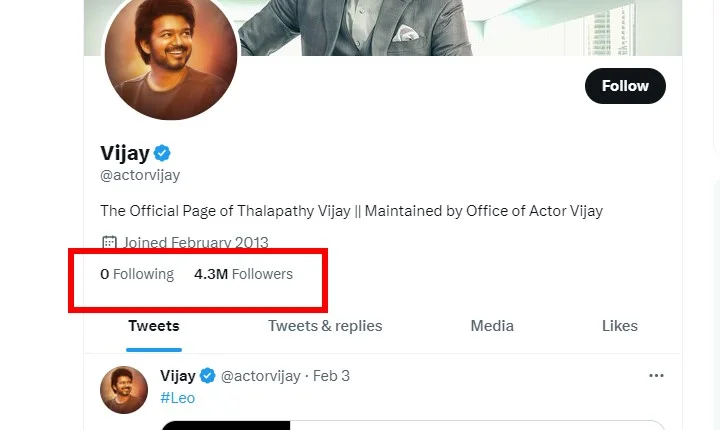Click the verified badge in the tweet header

(x=208, y=376)
